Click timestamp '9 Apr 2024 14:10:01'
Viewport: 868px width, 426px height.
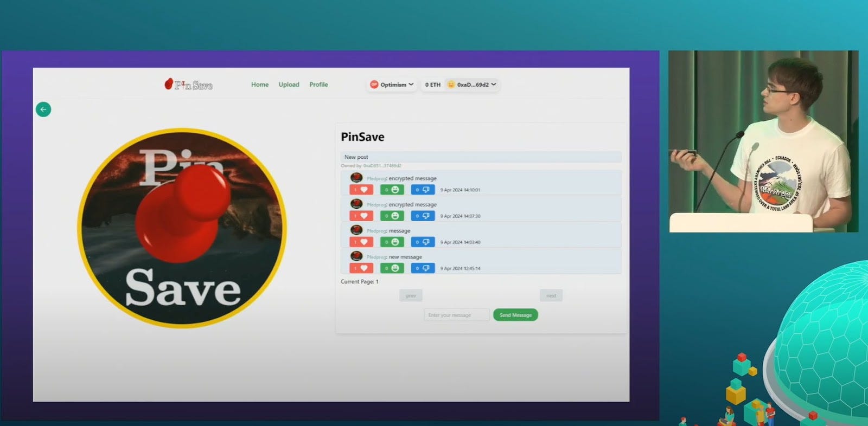(460, 190)
